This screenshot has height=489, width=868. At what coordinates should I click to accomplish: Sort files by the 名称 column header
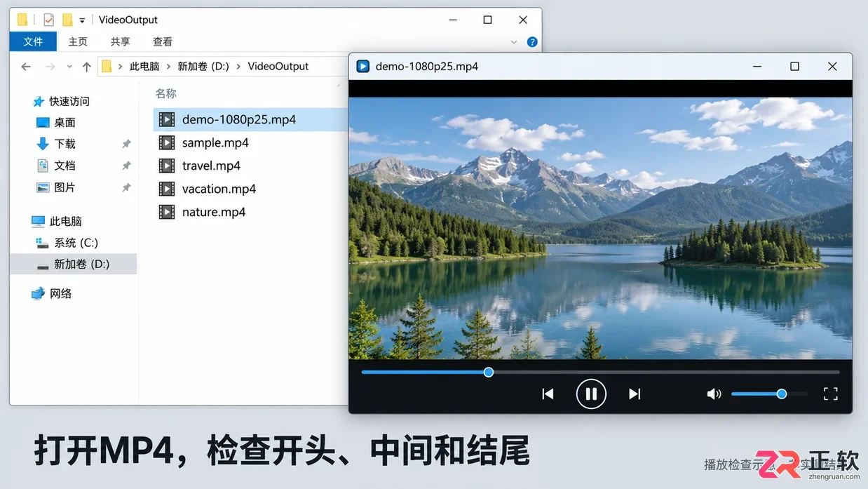[166, 93]
